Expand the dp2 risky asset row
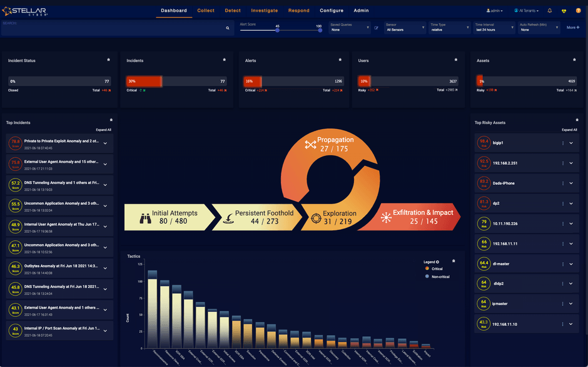Viewport: 588px width, 367px height. click(x=571, y=204)
